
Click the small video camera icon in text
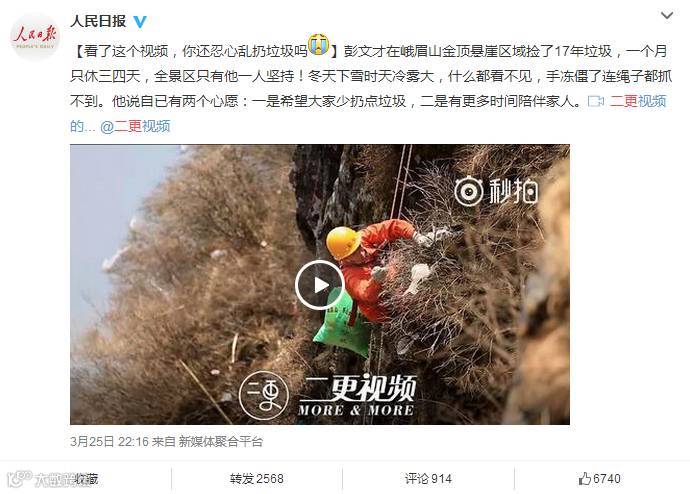click(x=595, y=102)
